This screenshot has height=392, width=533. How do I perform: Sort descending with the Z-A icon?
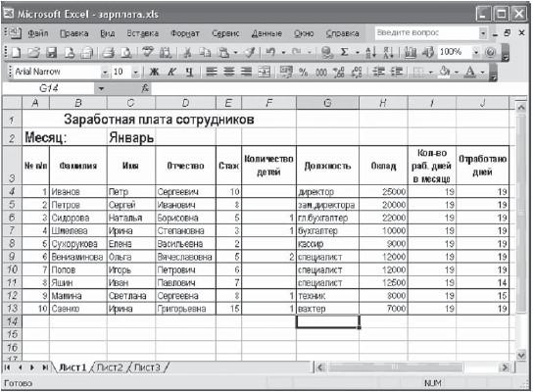click(389, 53)
